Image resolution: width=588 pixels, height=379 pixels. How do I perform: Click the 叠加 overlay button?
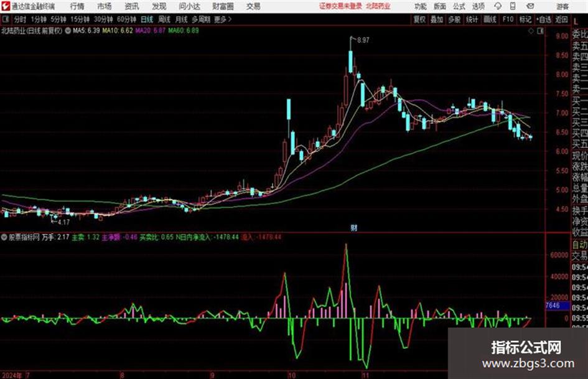[437, 19]
